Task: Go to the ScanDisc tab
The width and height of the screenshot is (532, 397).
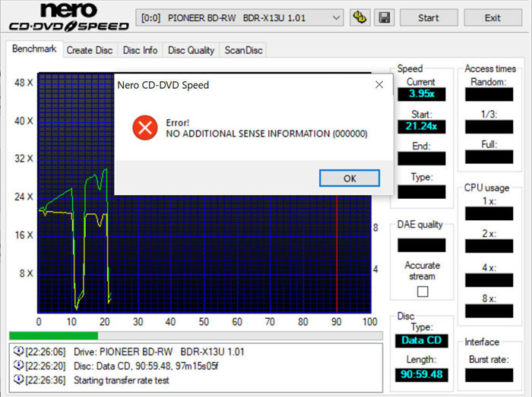Action: pos(242,50)
